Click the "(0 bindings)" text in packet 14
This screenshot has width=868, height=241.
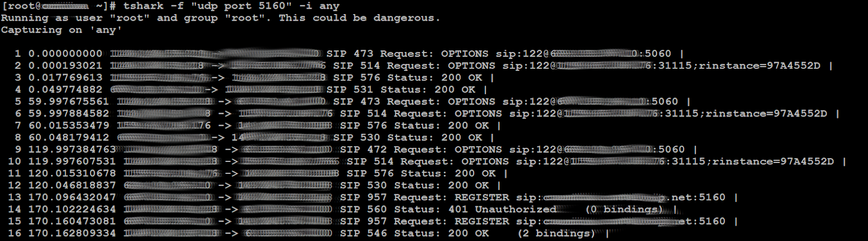pos(624,209)
